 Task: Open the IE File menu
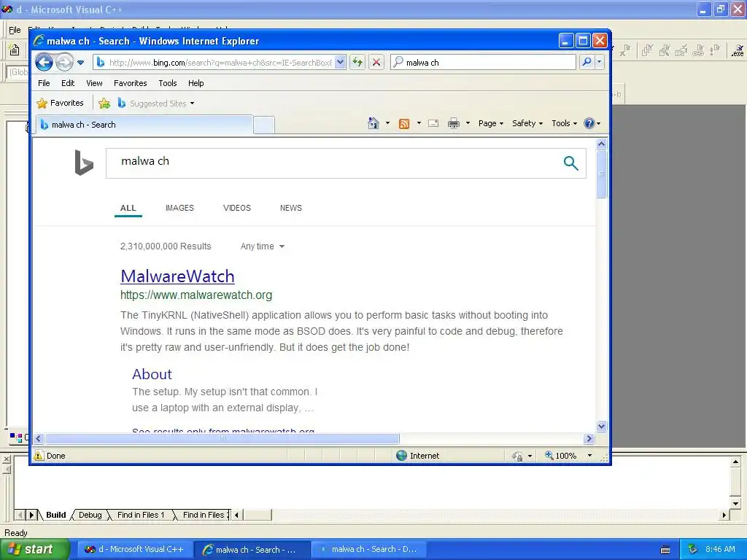pos(44,83)
